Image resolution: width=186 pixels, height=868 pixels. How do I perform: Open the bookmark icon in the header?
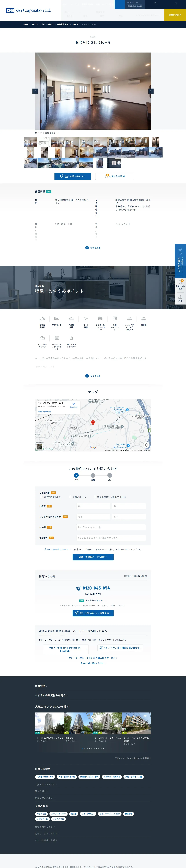[176, 3]
